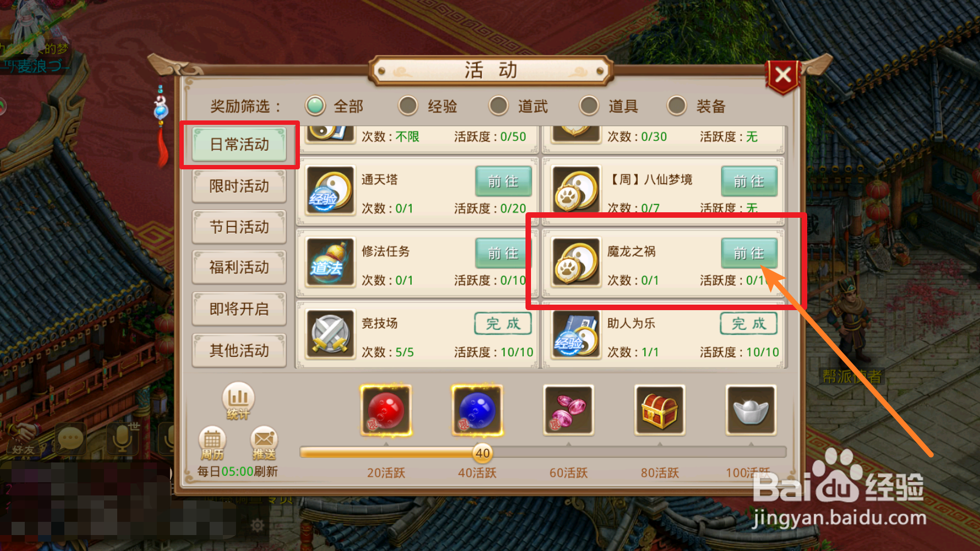980x551 pixels.
Task: Switch to the 限时活动 tab
Action: pyautogui.click(x=239, y=186)
